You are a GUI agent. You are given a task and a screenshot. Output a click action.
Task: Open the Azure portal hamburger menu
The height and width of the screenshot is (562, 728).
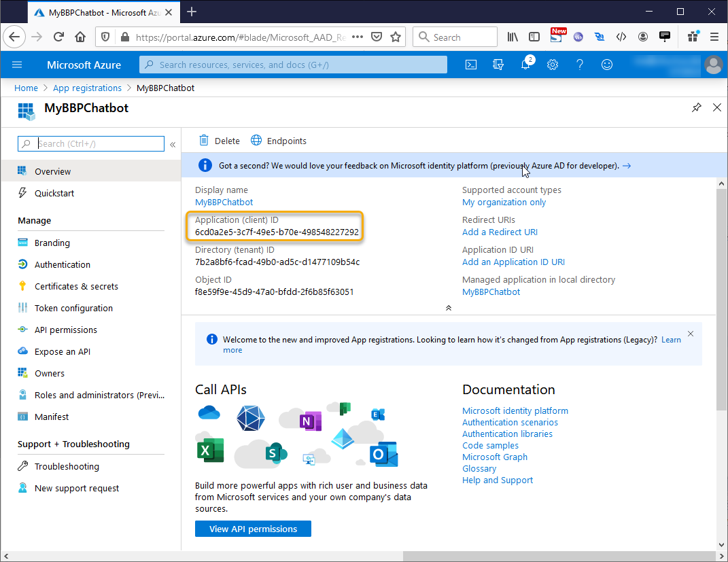coord(17,65)
